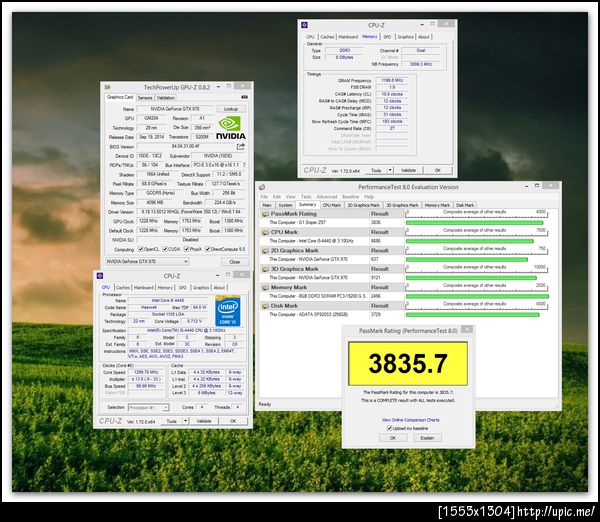Expand the Tools arrow in lower CPU-Z window

pos(186,421)
